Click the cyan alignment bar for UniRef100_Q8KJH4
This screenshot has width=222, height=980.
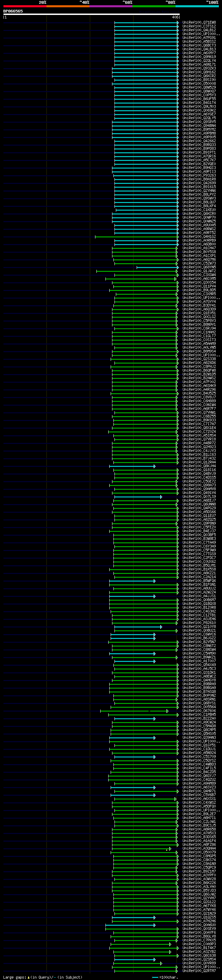133,466
